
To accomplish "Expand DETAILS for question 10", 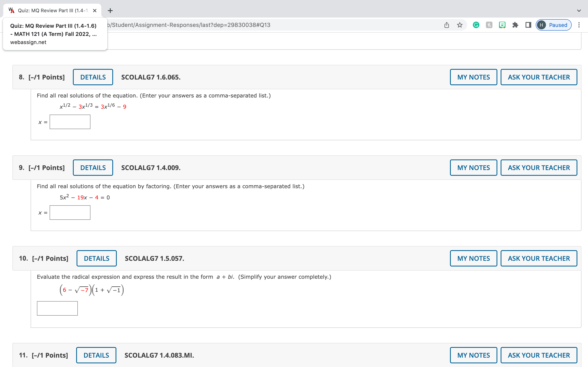I will pos(96,258).
